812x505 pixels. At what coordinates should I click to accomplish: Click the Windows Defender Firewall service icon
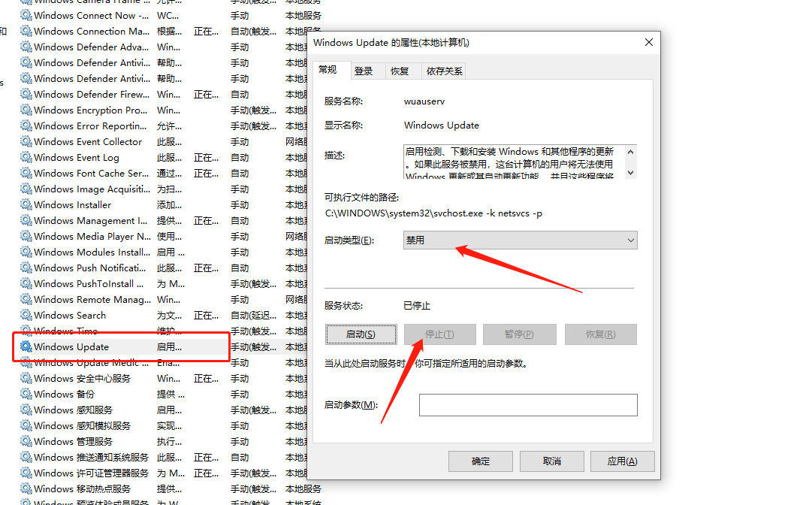point(25,94)
